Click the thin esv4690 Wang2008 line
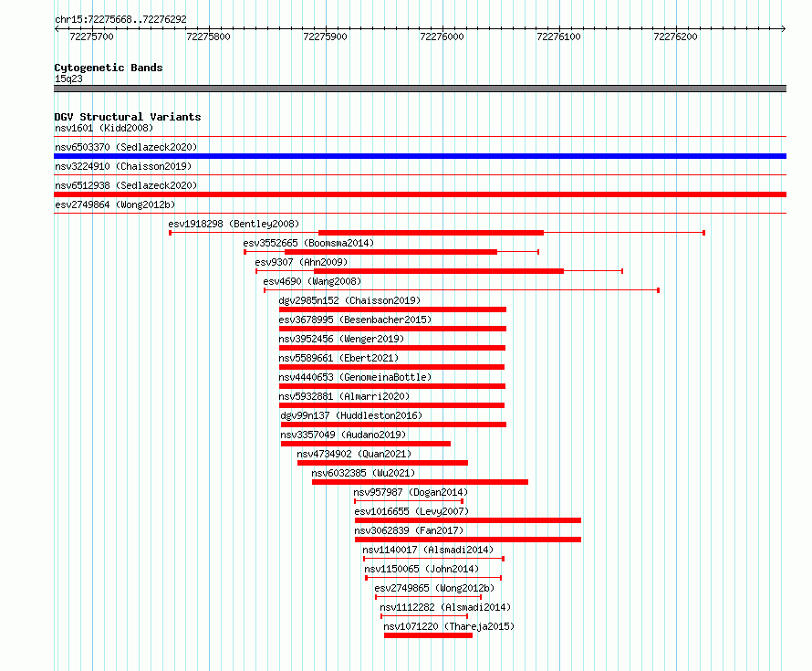Image resolution: width=812 pixels, height=671 pixels. coord(462,290)
